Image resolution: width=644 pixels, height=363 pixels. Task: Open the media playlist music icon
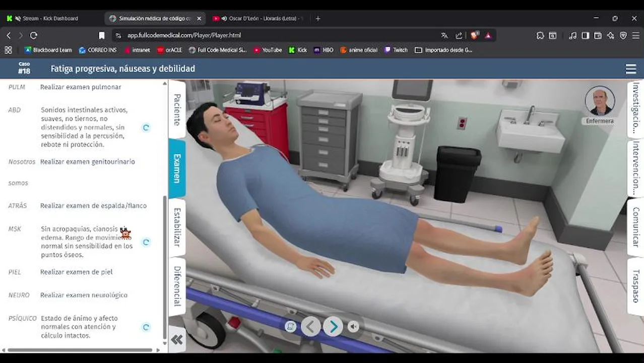(573, 35)
